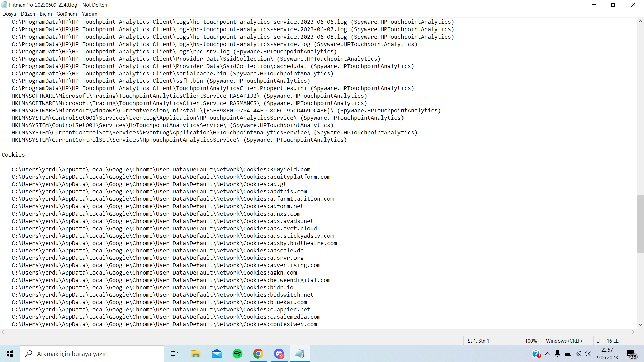
Task: Switch to Google Chrome in the taskbar
Action: [x=258, y=354]
